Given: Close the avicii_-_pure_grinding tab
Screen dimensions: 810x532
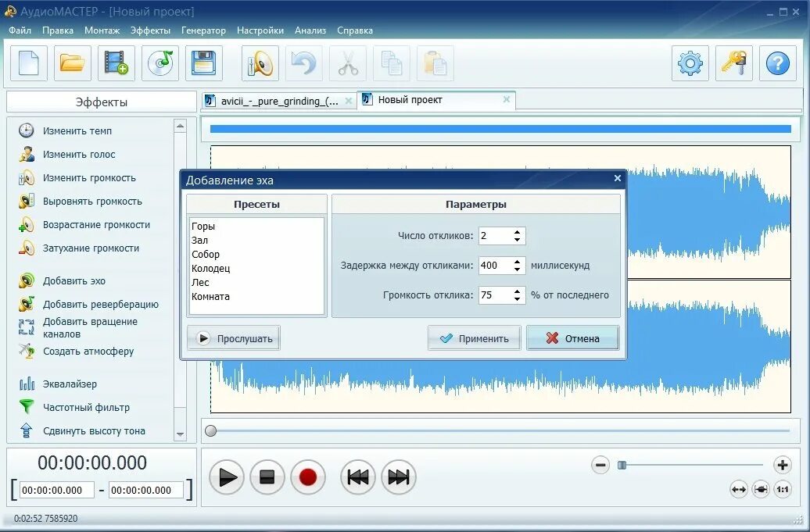Looking at the screenshot, I should [349, 101].
